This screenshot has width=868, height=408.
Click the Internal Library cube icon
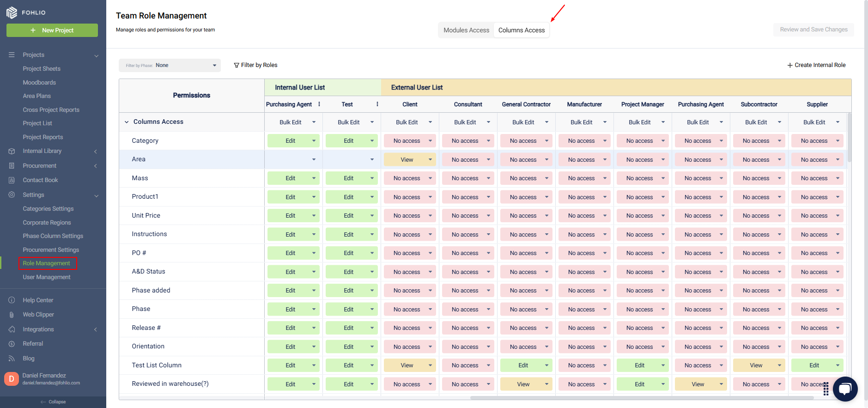click(12, 151)
